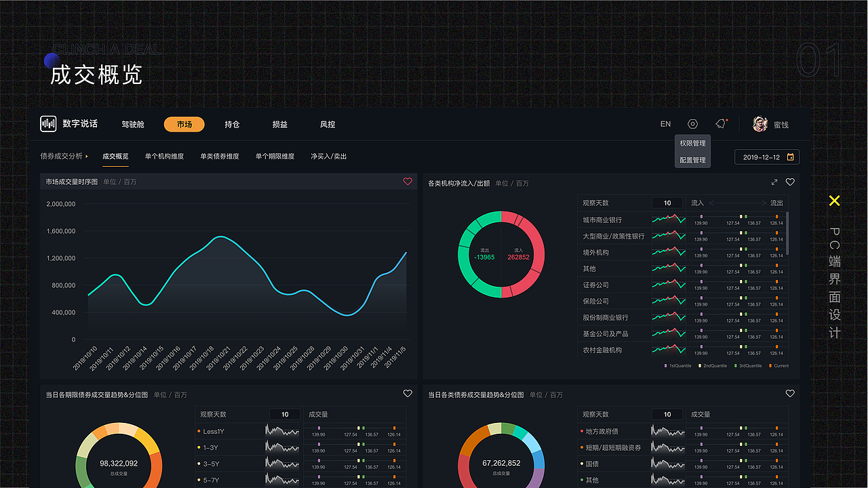Image resolution: width=868 pixels, height=488 pixels.
Task: Favorite the 各类机构净流入/出额 panel heart
Action: (x=790, y=182)
